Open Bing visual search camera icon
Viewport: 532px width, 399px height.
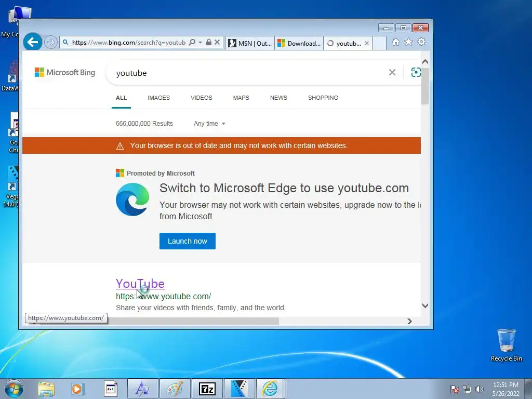click(x=416, y=72)
